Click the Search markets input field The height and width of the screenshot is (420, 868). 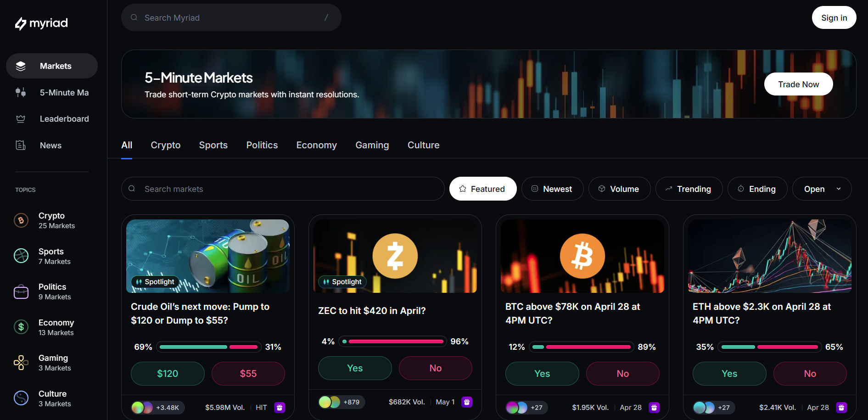[282, 189]
